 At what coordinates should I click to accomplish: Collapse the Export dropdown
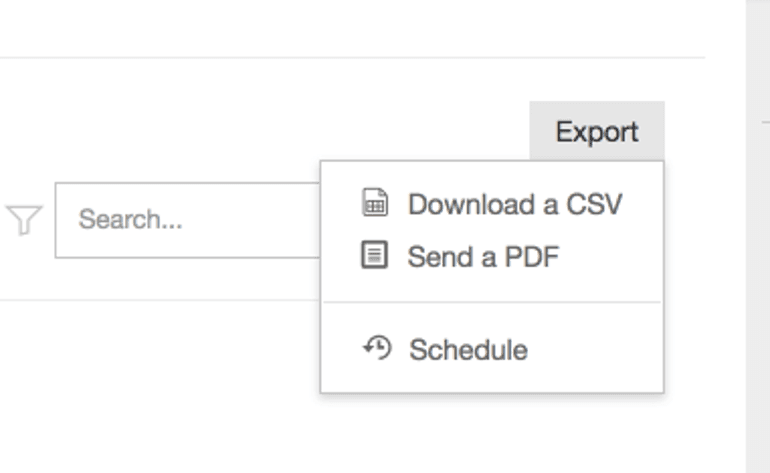(596, 131)
